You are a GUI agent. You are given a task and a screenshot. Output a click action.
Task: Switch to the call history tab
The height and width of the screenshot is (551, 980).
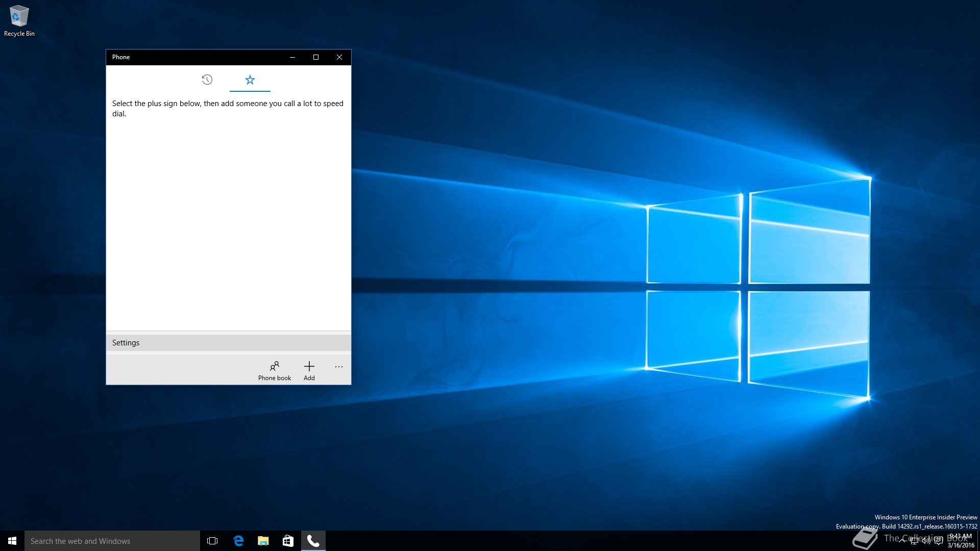point(207,80)
